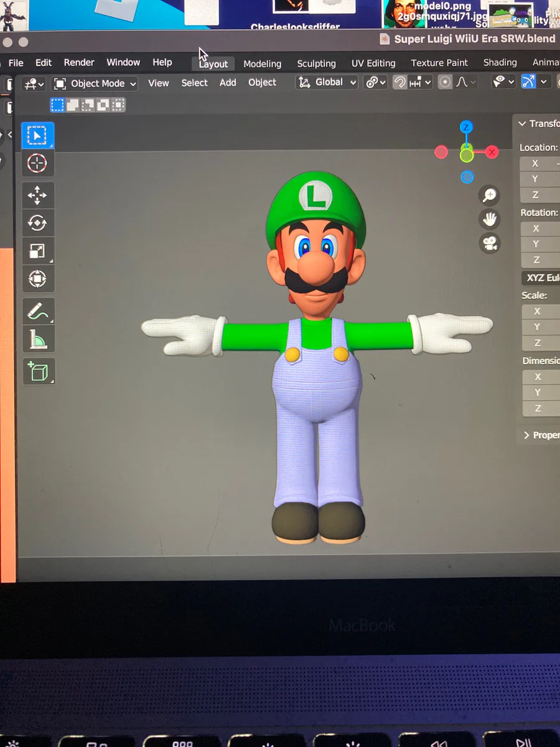This screenshot has width=560, height=747.
Task: Open gizmo options dropdown arrow
Action: [544, 82]
